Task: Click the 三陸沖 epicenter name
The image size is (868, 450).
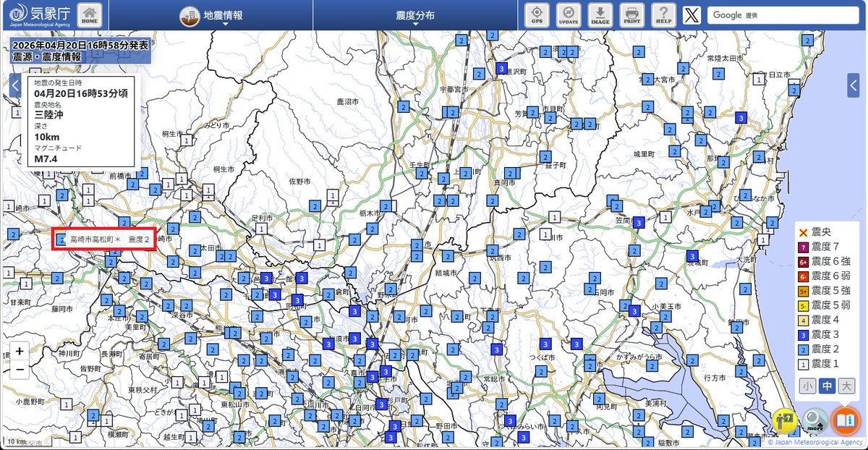Action: tap(49, 114)
